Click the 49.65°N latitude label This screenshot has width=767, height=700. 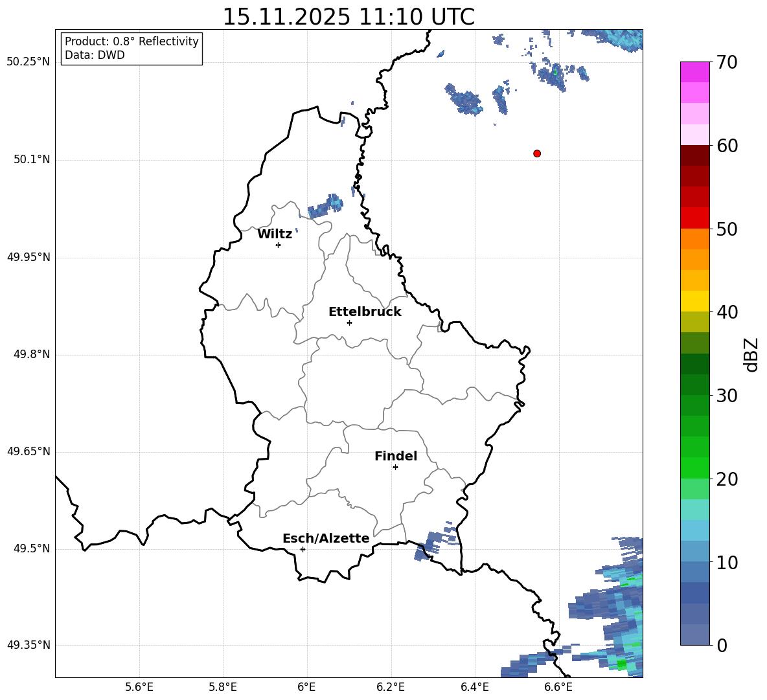pos(29,451)
